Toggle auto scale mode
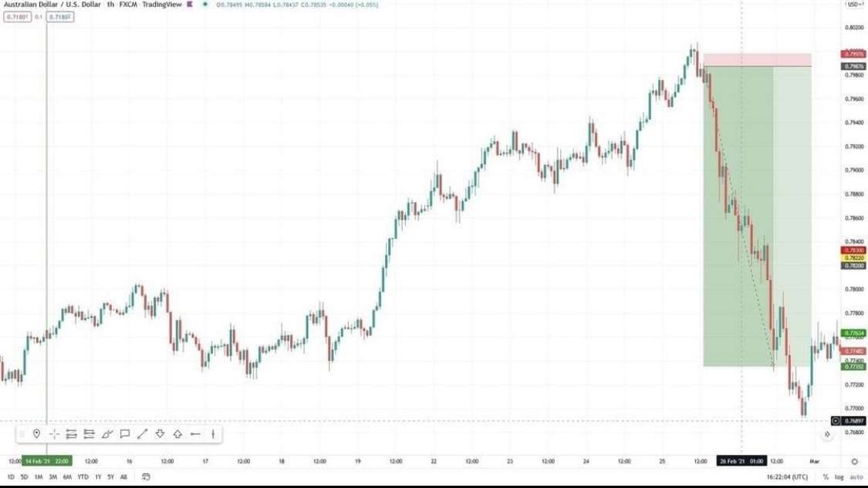The height and width of the screenshot is (488, 868). (856, 477)
